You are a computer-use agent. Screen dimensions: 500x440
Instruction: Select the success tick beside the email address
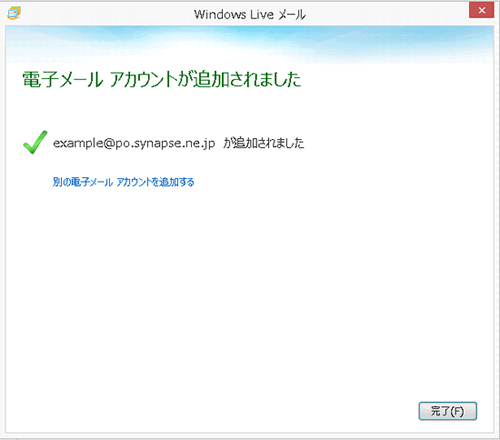click(x=35, y=142)
